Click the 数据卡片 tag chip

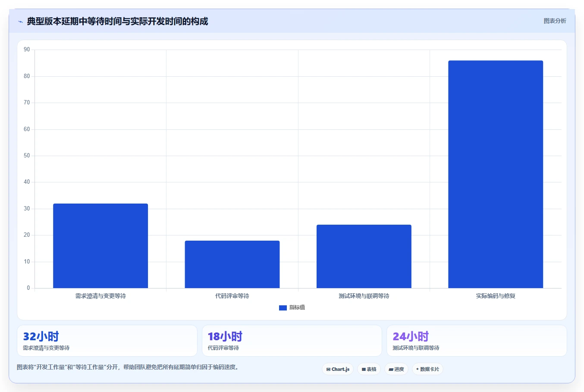click(427, 369)
